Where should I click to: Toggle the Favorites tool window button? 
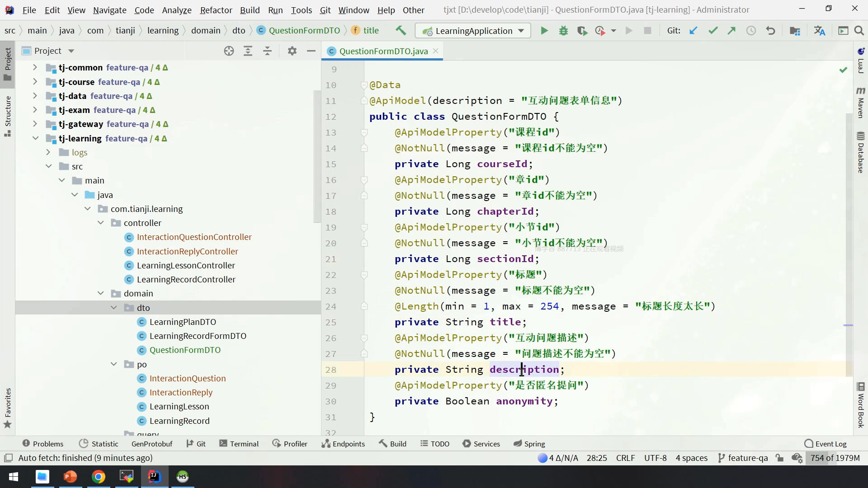point(8,408)
